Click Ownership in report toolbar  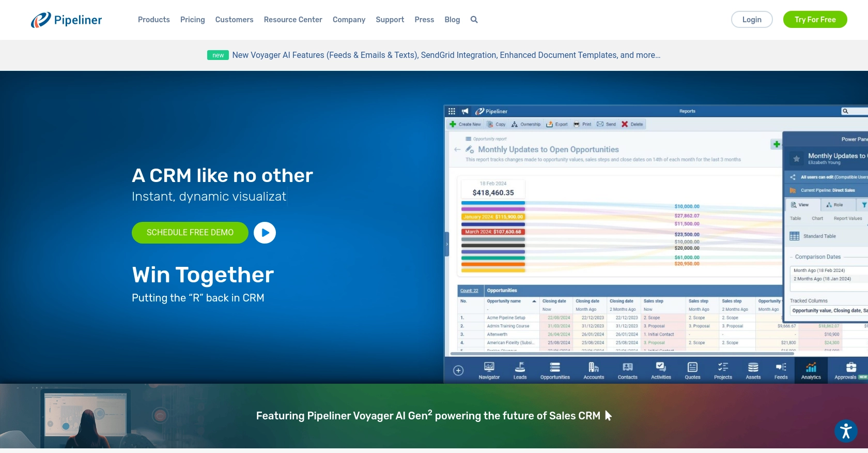point(526,124)
